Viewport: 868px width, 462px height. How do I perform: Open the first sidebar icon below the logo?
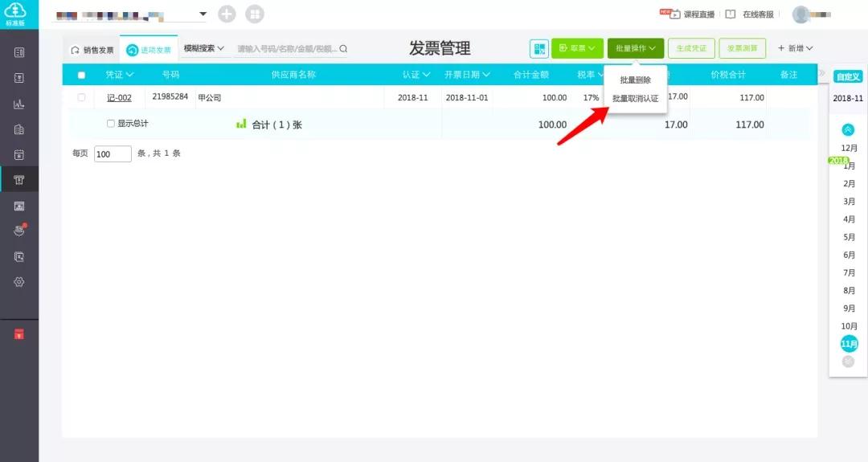tap(18, 52)
